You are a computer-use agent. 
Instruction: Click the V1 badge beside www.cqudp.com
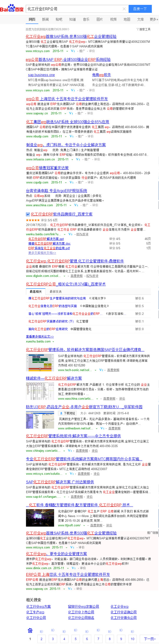pos(72,182)
